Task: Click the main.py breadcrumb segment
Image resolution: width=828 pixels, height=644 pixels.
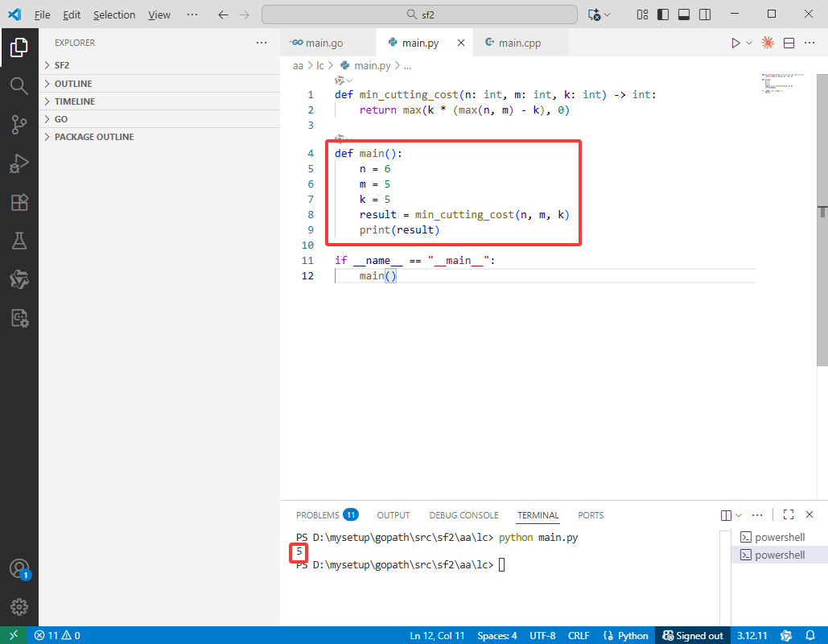Action: point(365,65)
